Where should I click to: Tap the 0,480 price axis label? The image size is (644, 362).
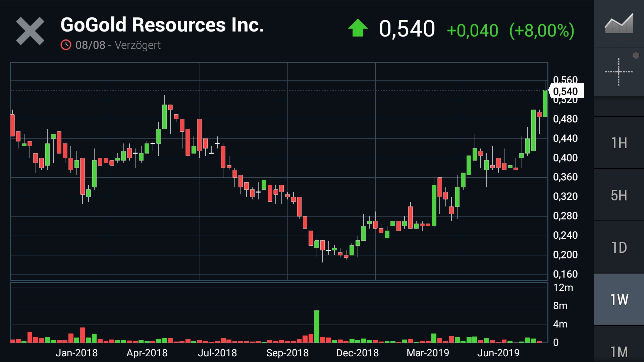pyautogui.click(x=566, y=119)
